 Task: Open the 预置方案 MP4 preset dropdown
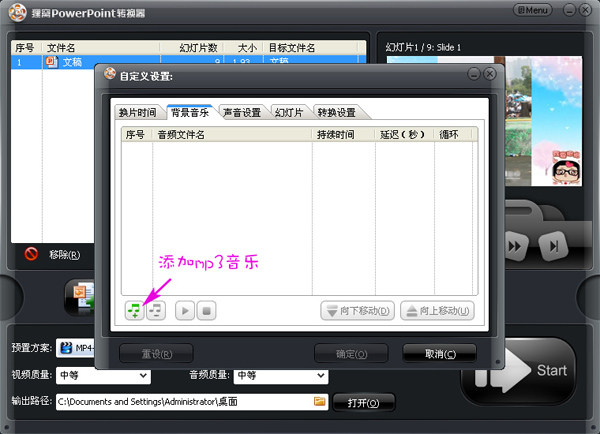click(x=75, y=348)
